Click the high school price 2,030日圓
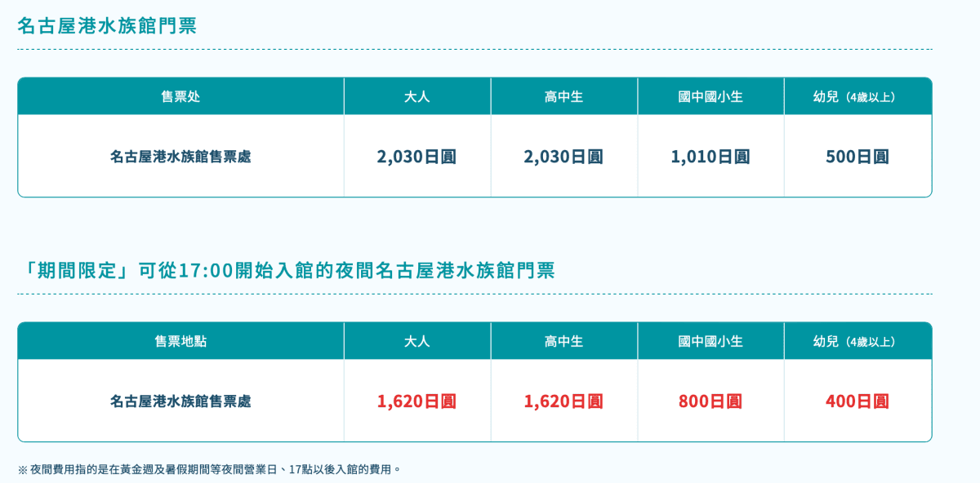 563,157
